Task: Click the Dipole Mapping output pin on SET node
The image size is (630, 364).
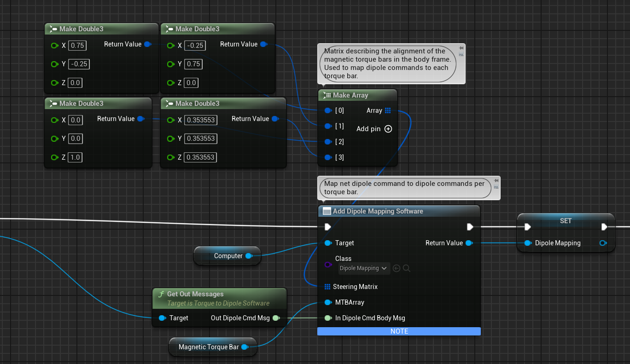Action: tap(603, 243)
